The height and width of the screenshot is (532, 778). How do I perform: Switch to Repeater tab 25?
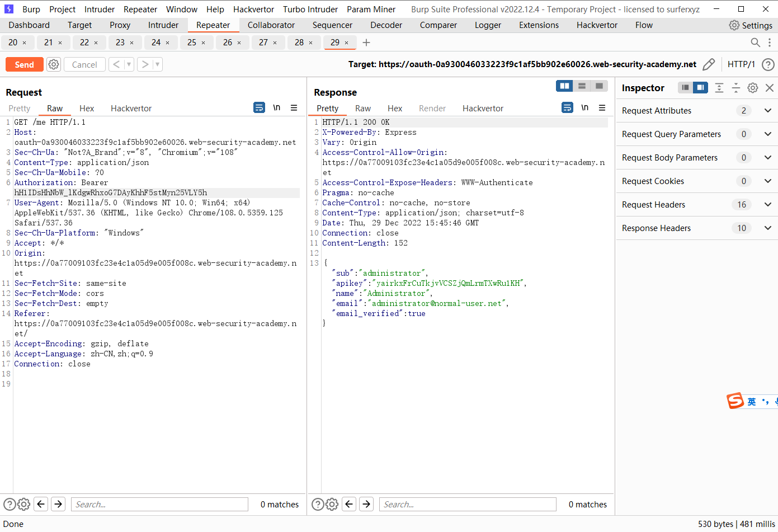(x=193, y=42)
